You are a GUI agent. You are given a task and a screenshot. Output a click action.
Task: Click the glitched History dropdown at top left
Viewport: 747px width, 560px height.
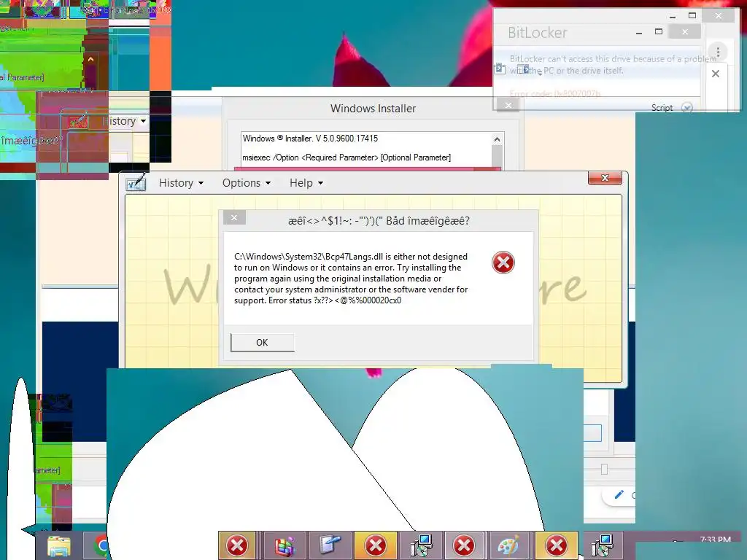(x=124, y=121)
